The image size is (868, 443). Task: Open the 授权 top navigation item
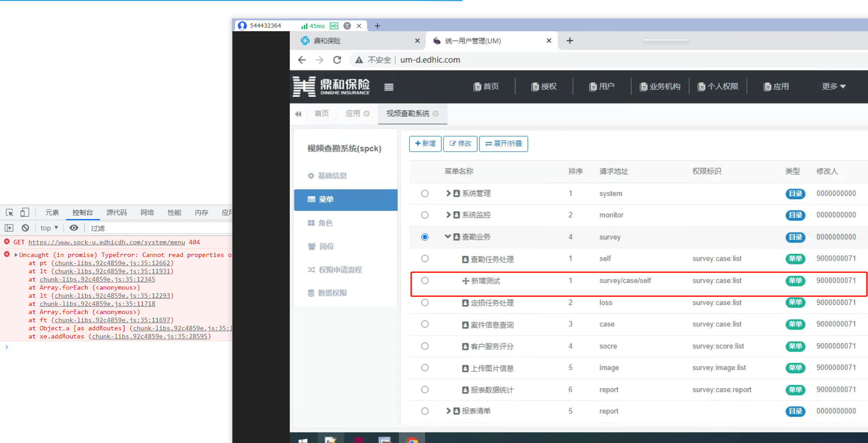(544, 86)
